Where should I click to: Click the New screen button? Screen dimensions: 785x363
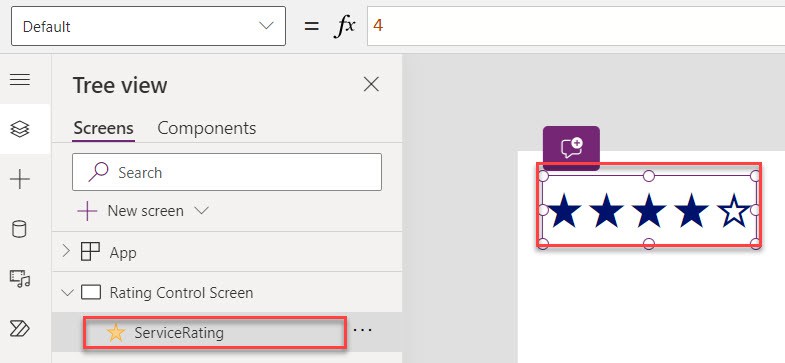click(x=131, y=211)
